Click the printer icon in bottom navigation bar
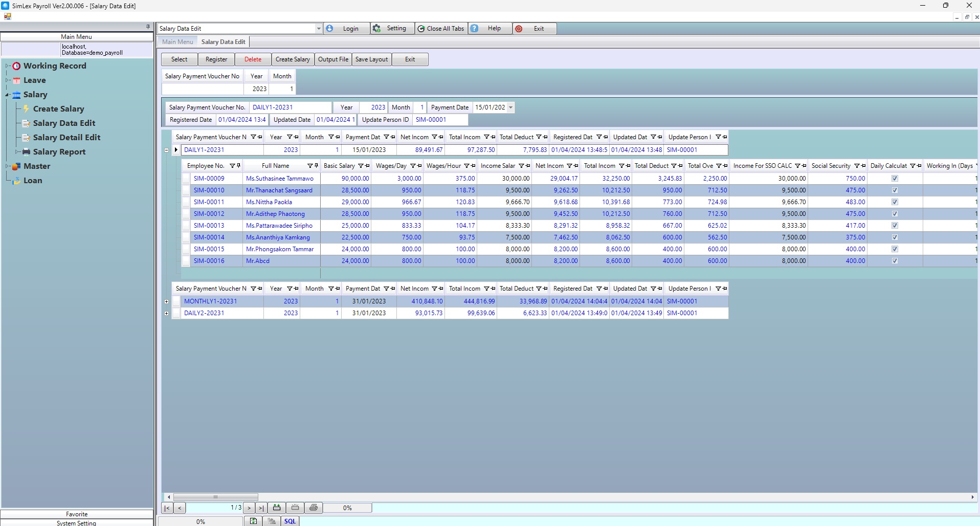Image resolution: width=980 pixels, height=526 pixels. coord(314,508)
